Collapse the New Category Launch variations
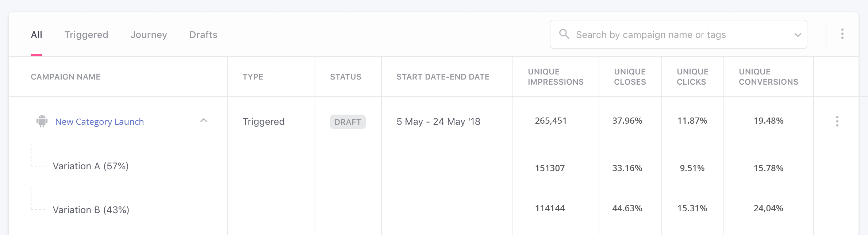This screenshot has width=868, height=235. tap(204, 120)
